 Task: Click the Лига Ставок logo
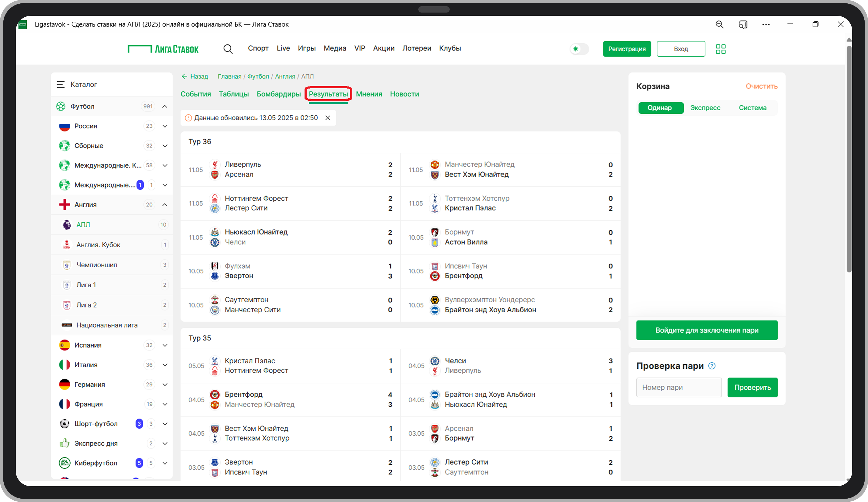163,49
